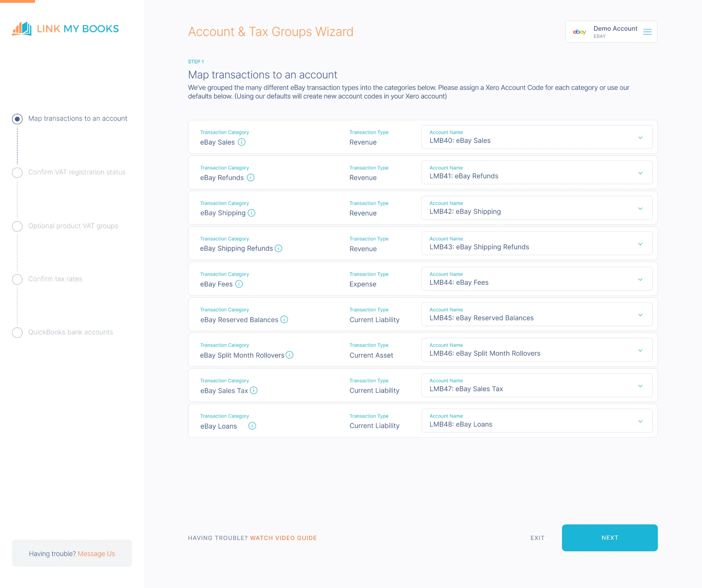This screenshot has width=702, height=588.
Task: Expand the LMB43: eBay Shipping Refunds dropdown
Action: tap(537, 243)
